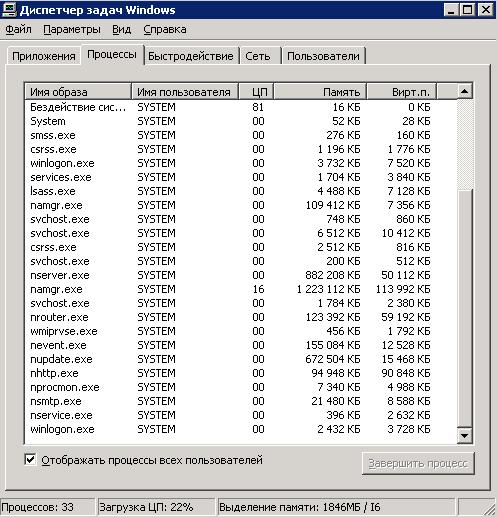The width and height of the screenshot is (498, 517).
Task: Click the 90 848 КБ virtual memory value
Action: tap(406, 373)
